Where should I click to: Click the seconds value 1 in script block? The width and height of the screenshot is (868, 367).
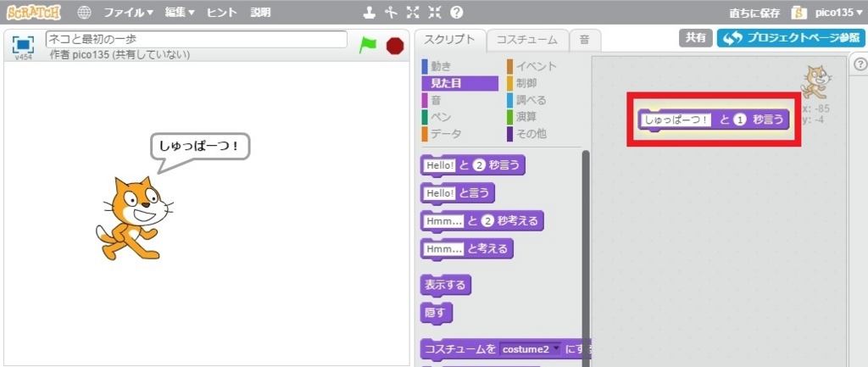click(741, 120)
